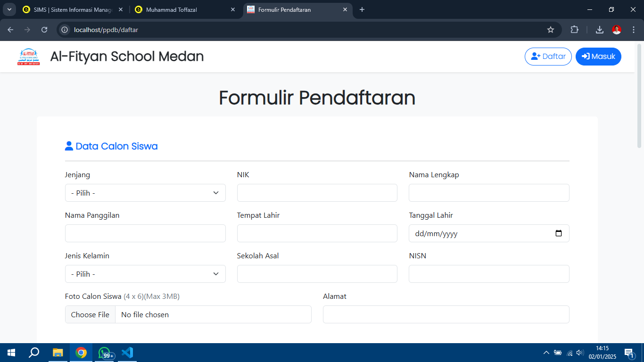Open Chrome three-dot menu
644x362 pixels.
633,30
